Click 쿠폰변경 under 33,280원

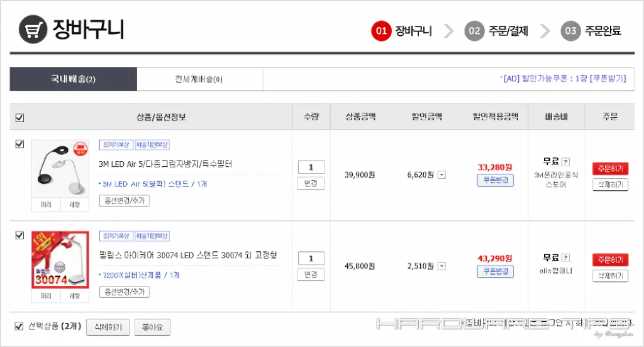click(496, 180)
